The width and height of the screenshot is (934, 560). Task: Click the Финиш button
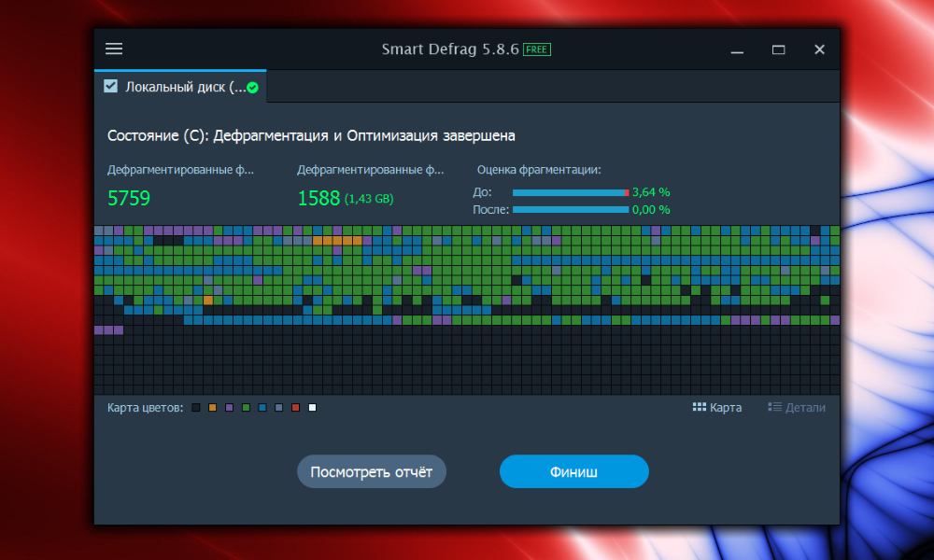pyautogui.click(x=573, y=472)
